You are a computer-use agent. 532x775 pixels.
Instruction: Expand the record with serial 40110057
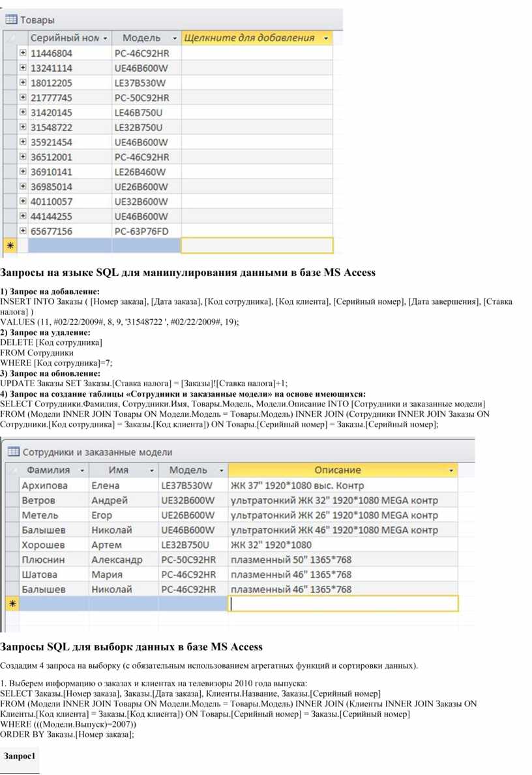23,201
